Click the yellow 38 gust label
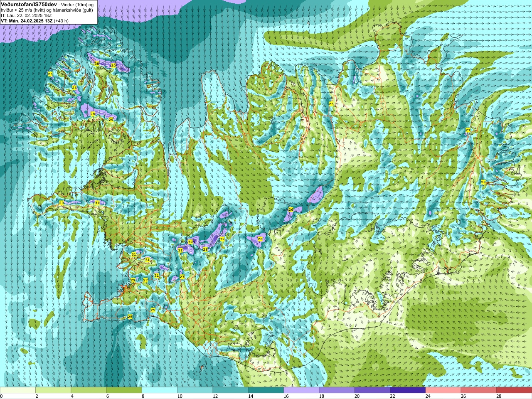The image size is (532, 399). click(96, 64)
